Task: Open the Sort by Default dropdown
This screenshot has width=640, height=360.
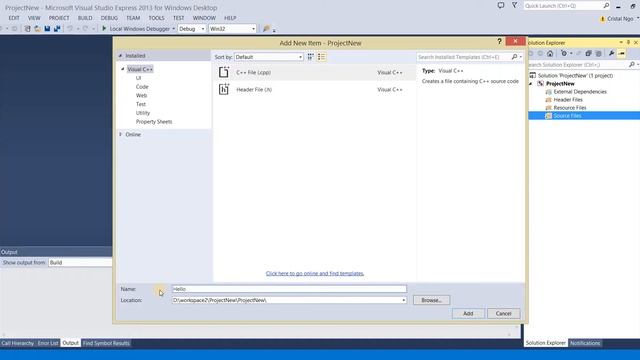Action: pos(269,57)
